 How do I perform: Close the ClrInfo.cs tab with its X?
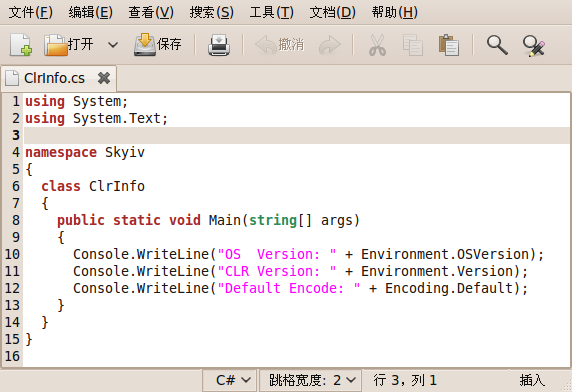coord(104,78)
